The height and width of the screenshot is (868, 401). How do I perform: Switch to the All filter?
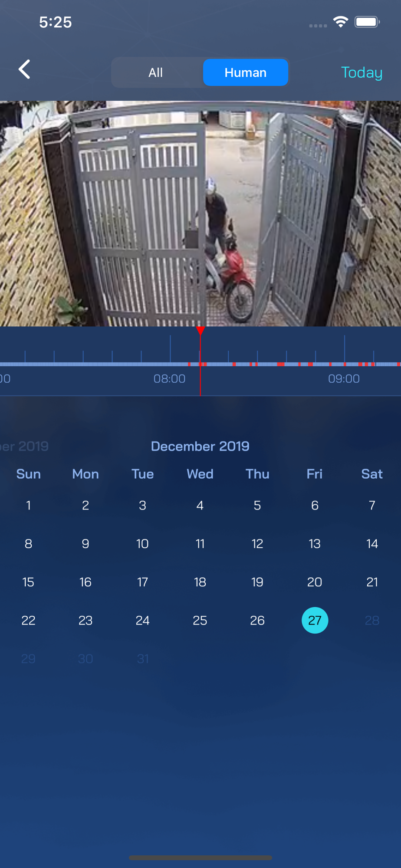tap(156, 72)
